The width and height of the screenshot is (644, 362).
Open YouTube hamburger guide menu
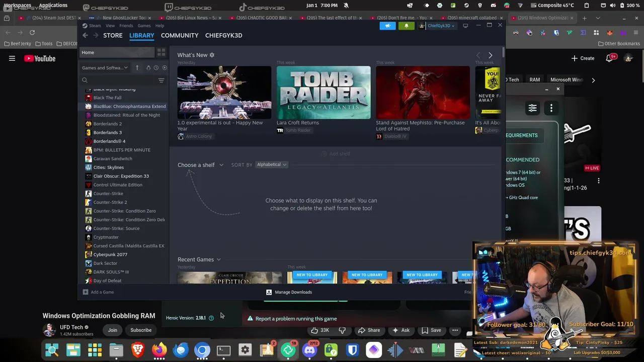click(x=12, y=58)
